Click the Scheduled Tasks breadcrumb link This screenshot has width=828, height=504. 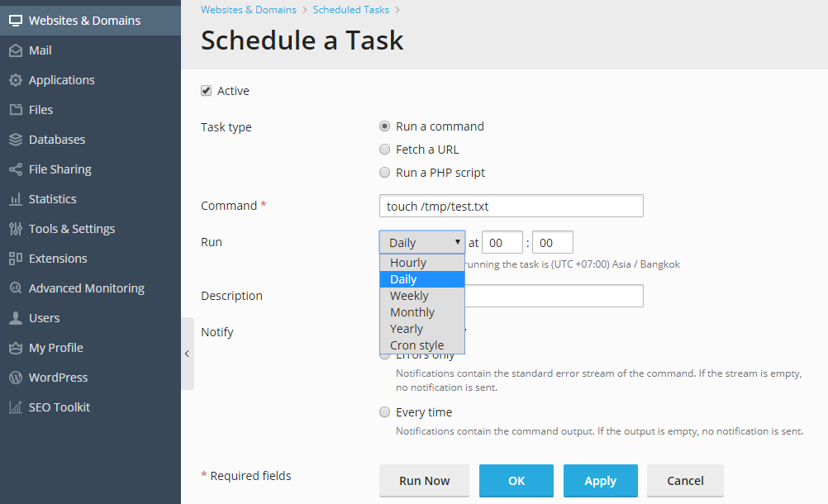351,10
